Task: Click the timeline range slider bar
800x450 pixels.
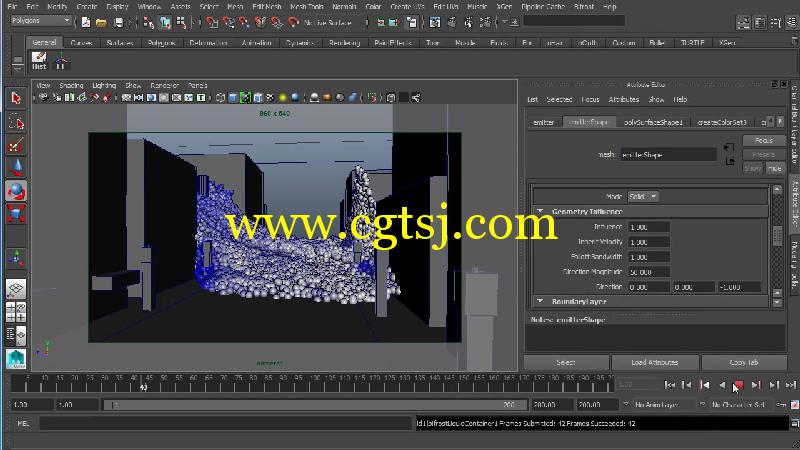Action: (315, 405)
